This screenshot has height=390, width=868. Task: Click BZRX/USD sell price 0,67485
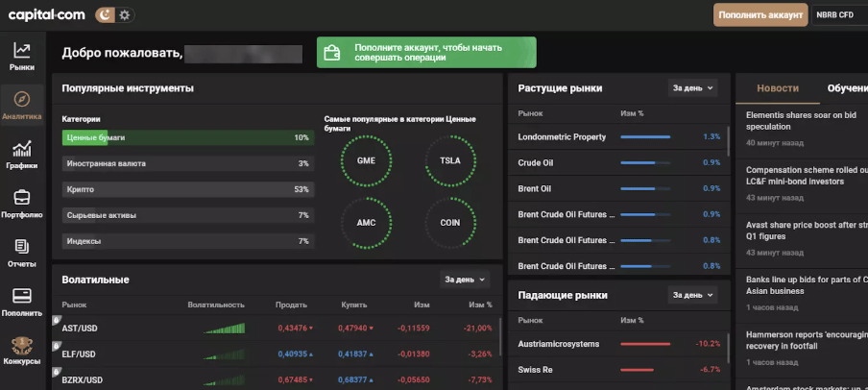(295, 379)
